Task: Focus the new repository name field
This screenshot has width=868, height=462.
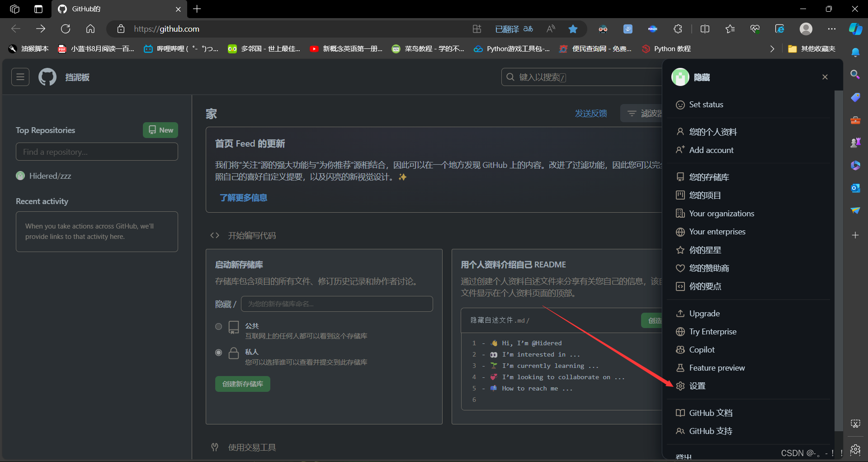Action: 337,304
